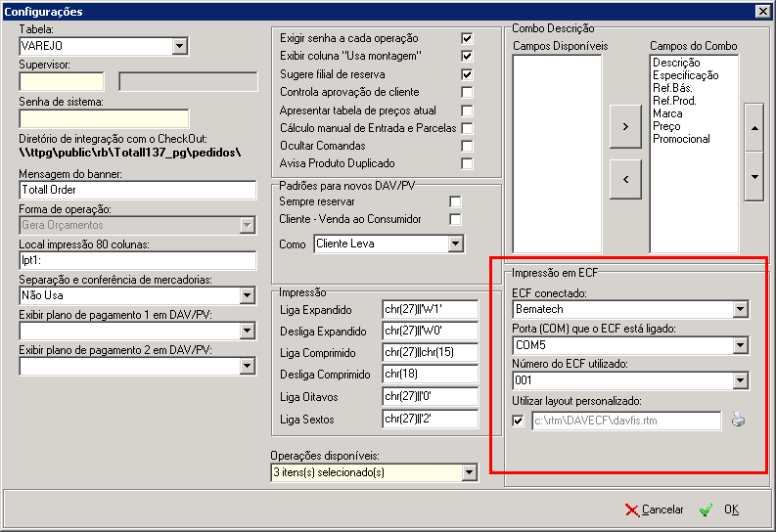Click the Senha de sistema field
This screenshot has width=776, height=532.
pyautogui.click(x=104, y=118)
